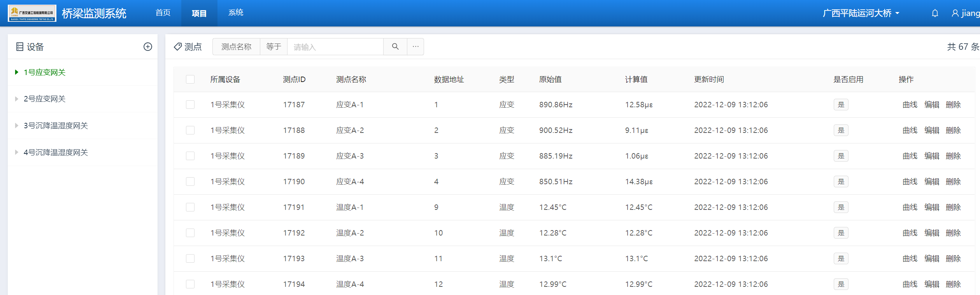This screenshot has width=980, height=295.
Task: Click the 计算值 column header
Action: pyautogui.click(x=636, y=79)
